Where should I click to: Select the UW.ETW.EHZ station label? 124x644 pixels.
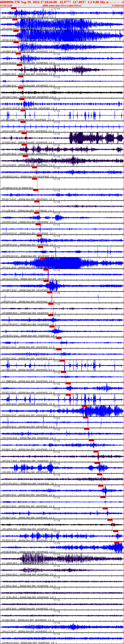28,427
